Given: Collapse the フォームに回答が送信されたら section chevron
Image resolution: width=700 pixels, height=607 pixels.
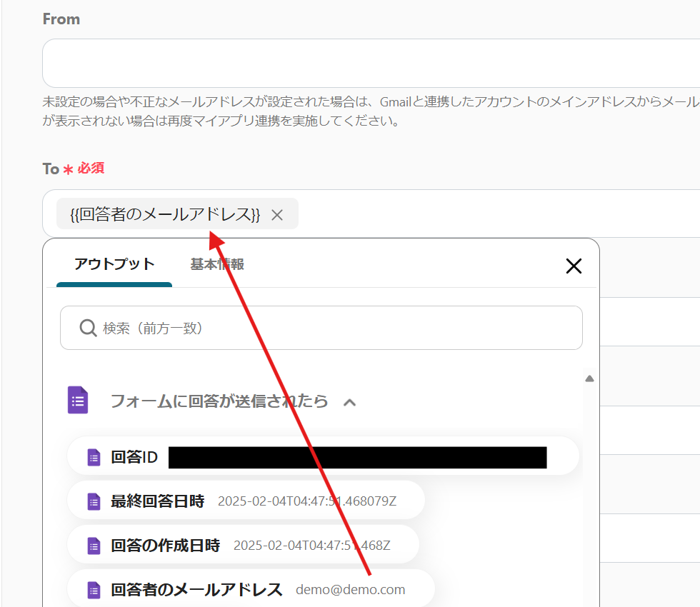Looking at the screenshot, I should tap(349, 402).
